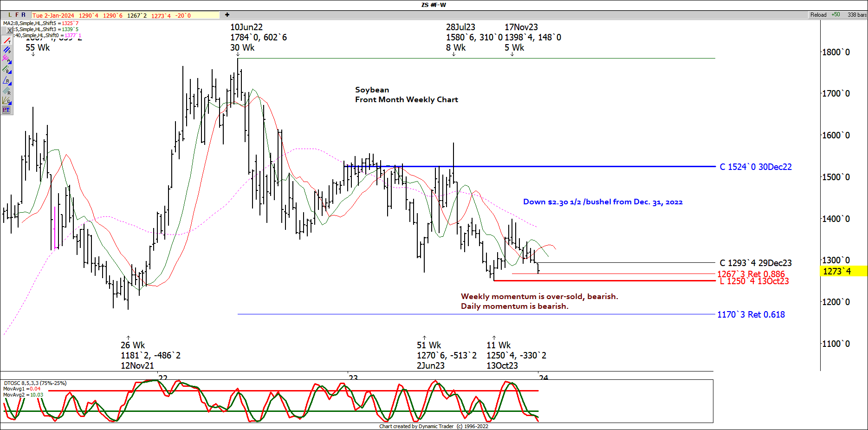Select the trend line (T) drawing tool
This screenshot has height=430, width=868.
(6, 41)
